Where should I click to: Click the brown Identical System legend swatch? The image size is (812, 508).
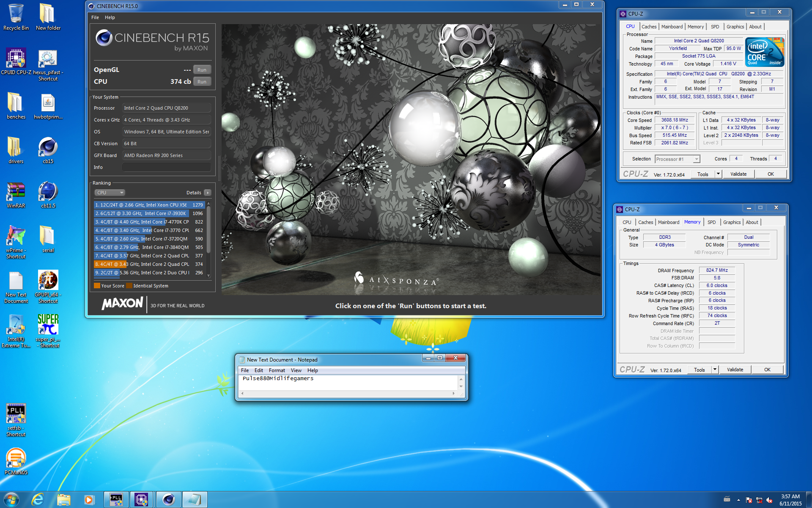coord(129,286)
